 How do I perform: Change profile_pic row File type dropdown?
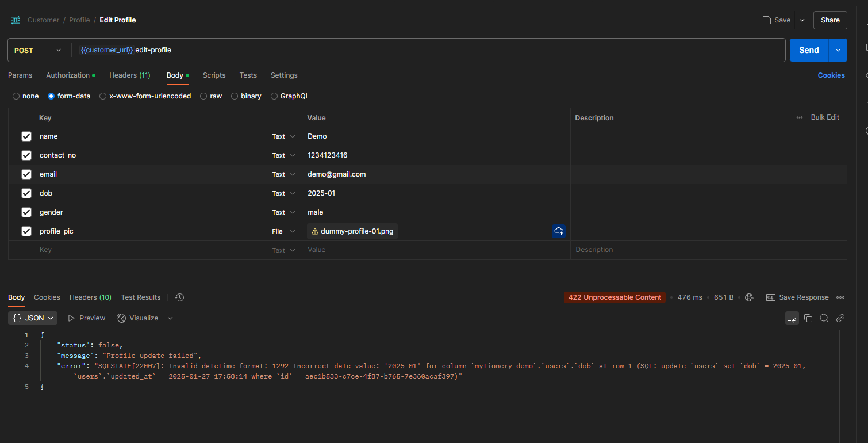[x=284, y=231]
